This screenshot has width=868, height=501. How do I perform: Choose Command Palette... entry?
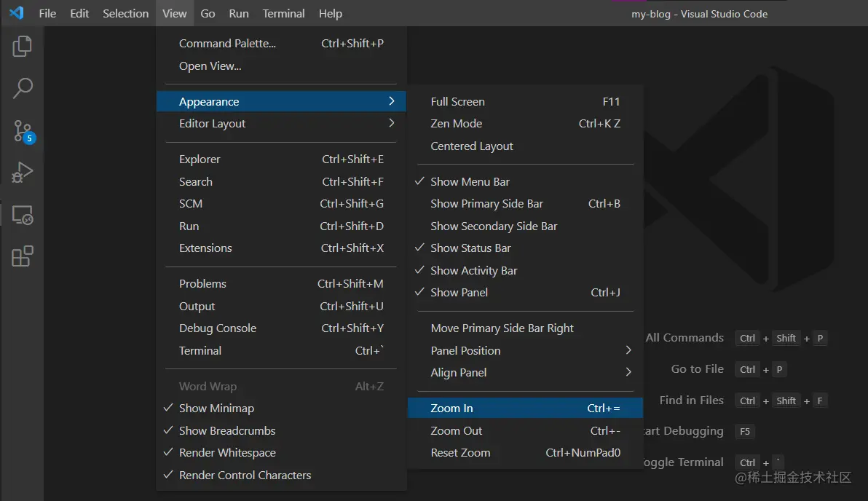point(281,43)
